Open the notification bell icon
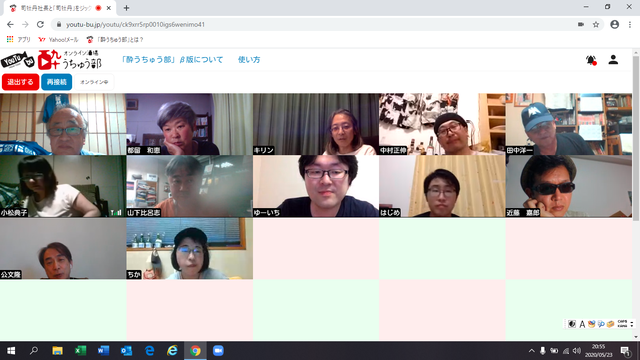 pyautogui.click(x=591, y=60)
